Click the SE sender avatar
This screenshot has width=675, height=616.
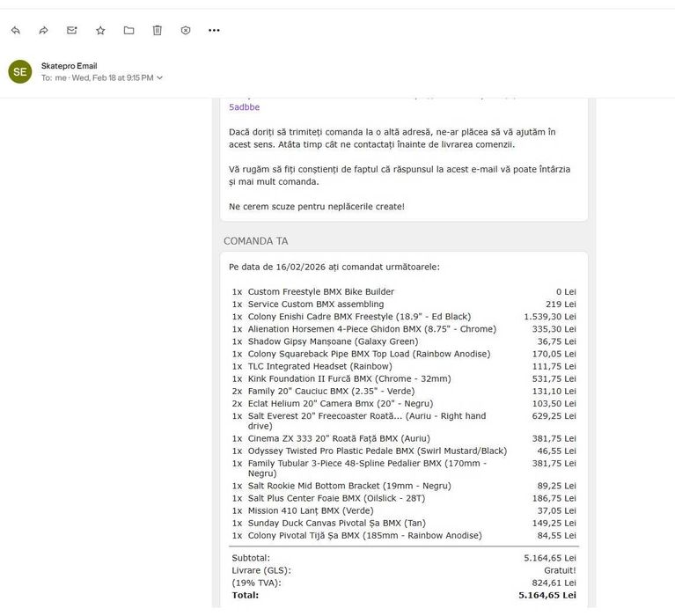tap(20, 71)
